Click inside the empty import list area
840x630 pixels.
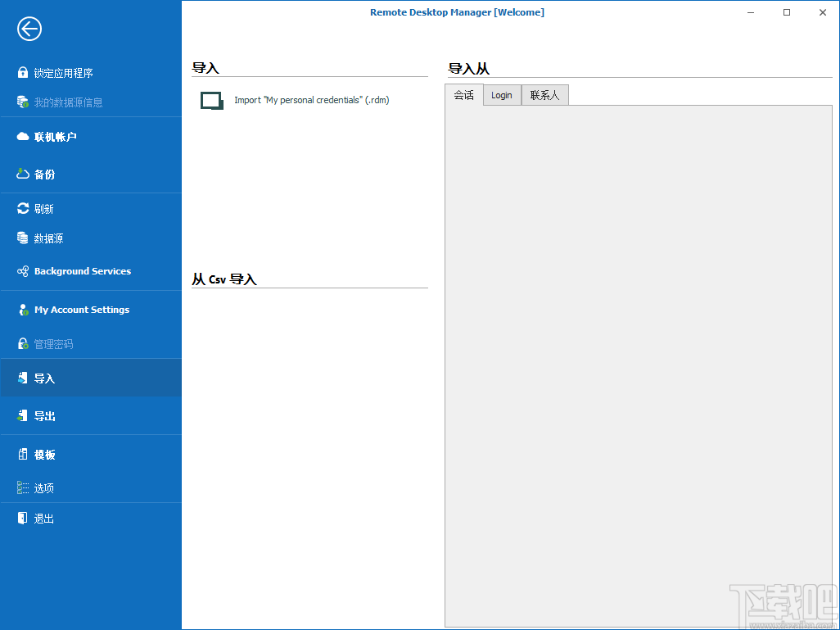click(x=639, y=360)
